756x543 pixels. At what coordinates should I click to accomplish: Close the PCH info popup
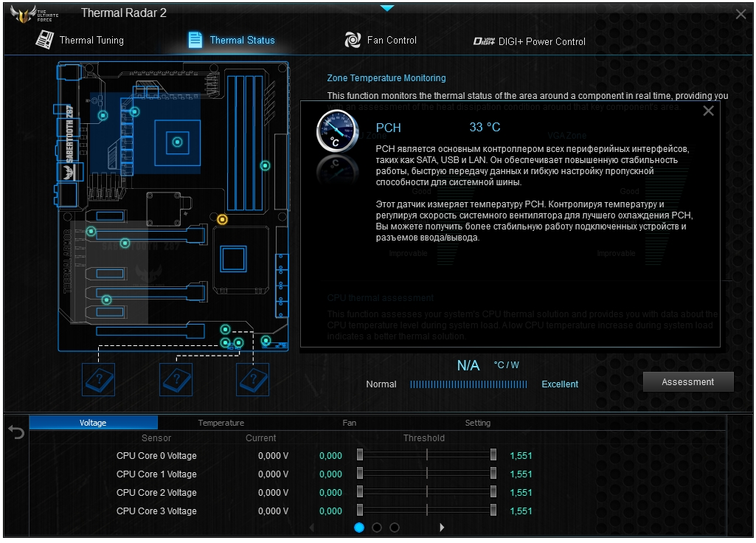pyautogui.click(x=708, y=111)
